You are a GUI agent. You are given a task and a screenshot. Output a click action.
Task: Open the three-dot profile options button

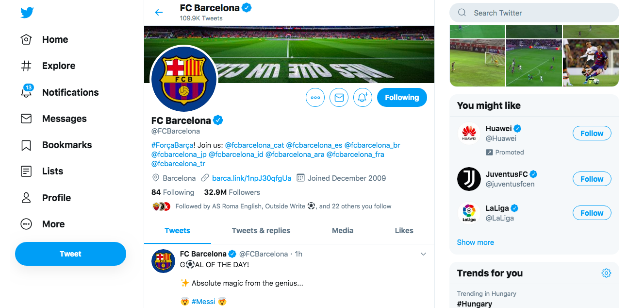315,98
